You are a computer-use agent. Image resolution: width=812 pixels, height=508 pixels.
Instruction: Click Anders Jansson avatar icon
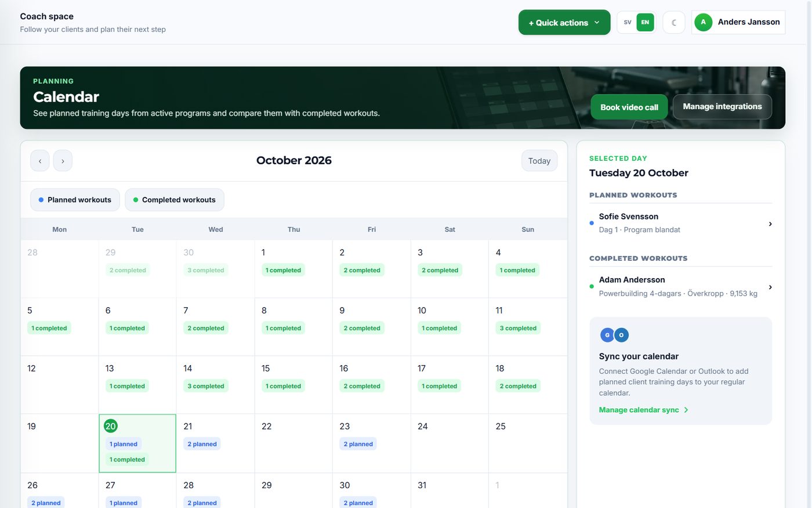pyautogui.click(x=704, y=22)
